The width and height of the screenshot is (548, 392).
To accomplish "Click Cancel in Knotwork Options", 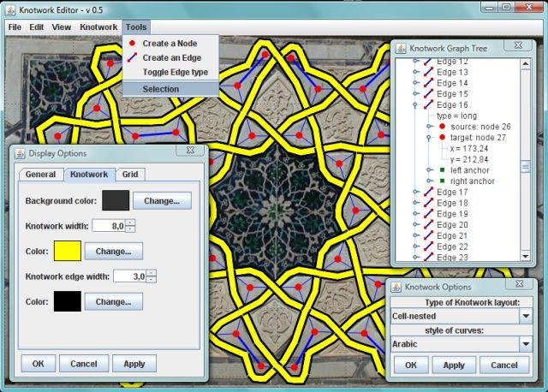I will pyautogui.click(x=504, y=365).
